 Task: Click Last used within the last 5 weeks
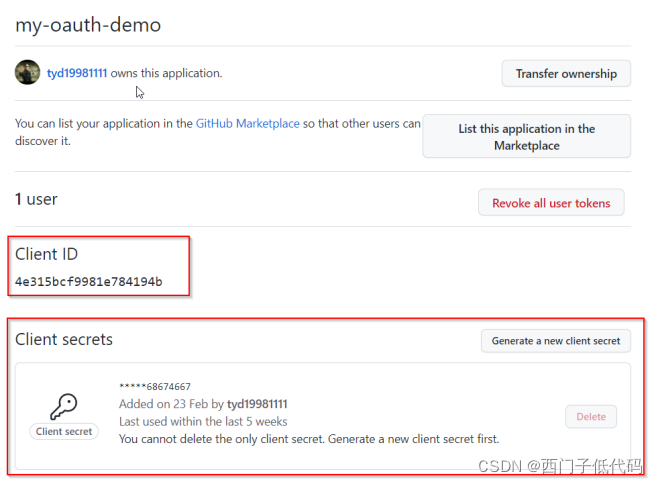[203, 421]
